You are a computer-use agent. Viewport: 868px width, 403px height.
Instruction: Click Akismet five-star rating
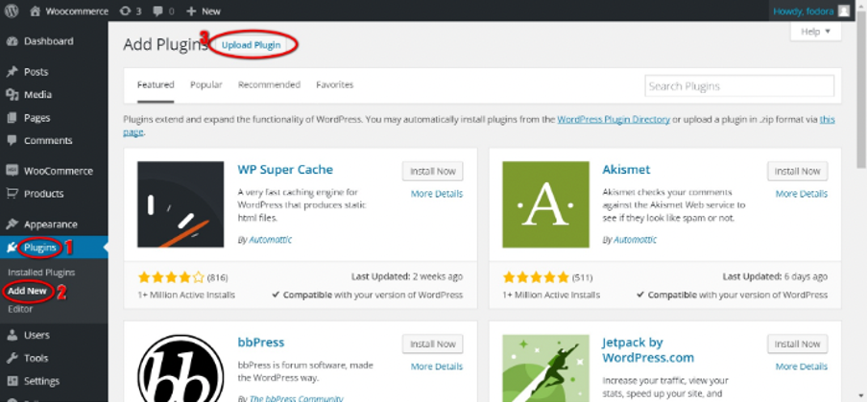[536, 276]
